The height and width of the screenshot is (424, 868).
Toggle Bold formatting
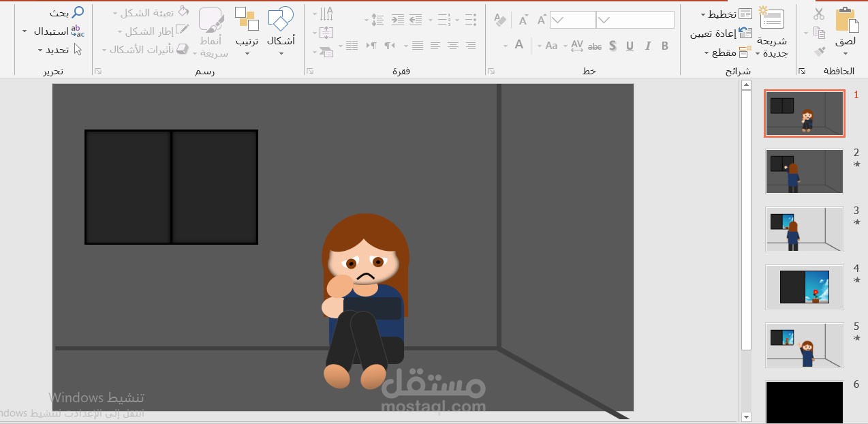(664, 46)
